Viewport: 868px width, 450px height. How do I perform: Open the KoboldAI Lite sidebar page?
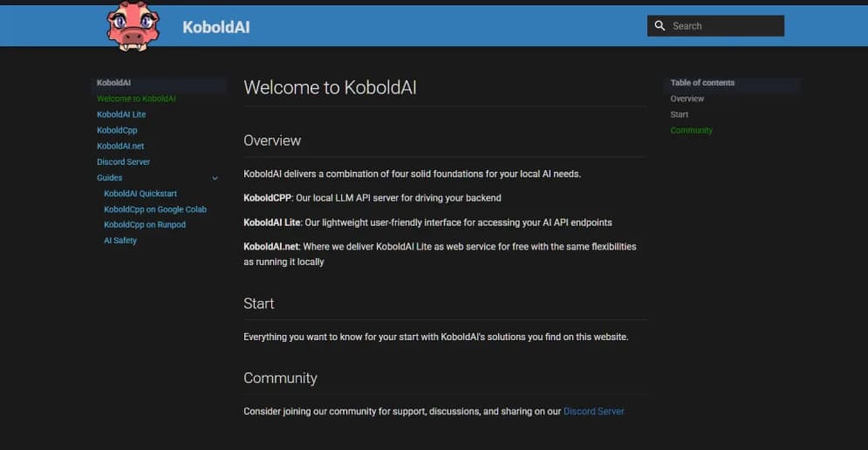pyautogui.click(x=121, y=114)
